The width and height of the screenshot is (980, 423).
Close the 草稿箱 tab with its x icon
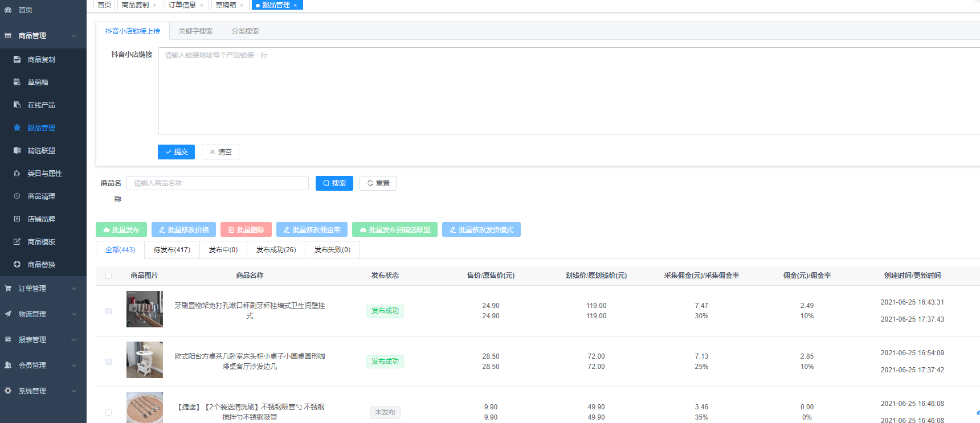[242, 5]
